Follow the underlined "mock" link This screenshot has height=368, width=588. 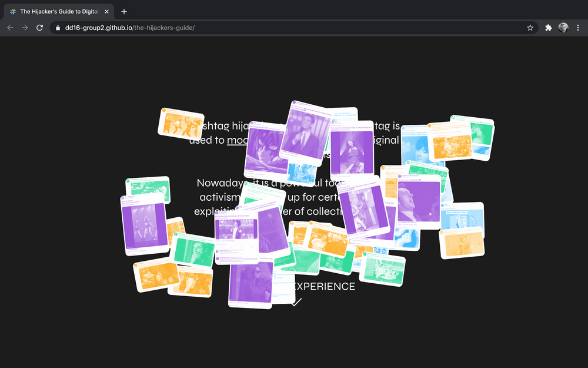click(x=238, y=140)
